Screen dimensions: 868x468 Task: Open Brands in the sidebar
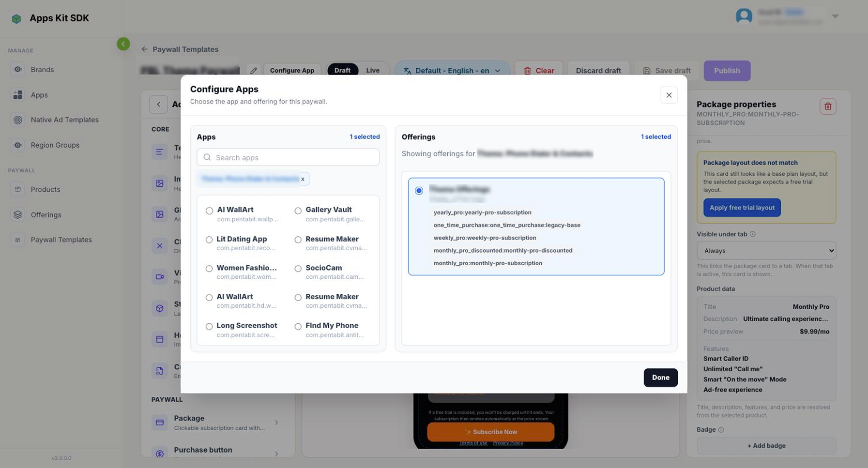[x=42, y=69]
